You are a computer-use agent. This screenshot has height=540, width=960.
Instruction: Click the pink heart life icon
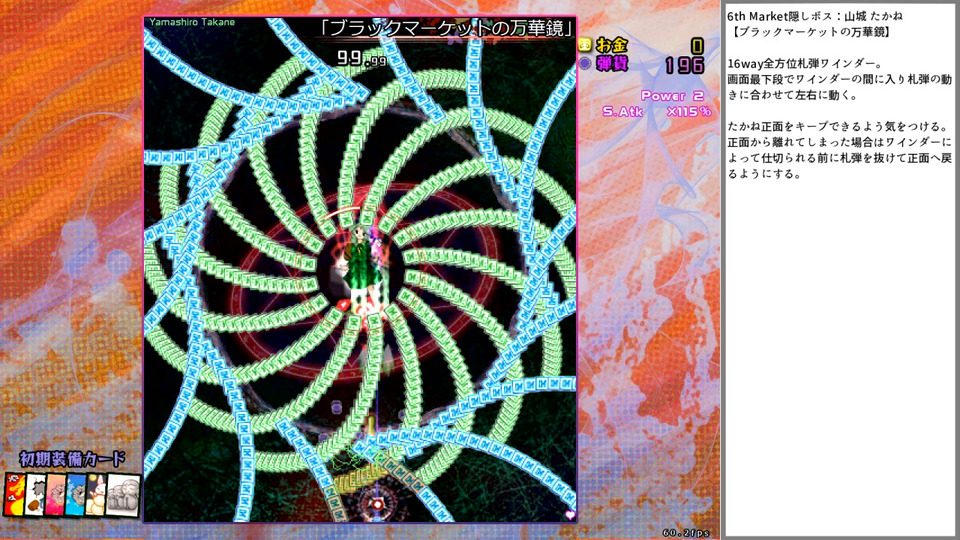pos(570,515)
